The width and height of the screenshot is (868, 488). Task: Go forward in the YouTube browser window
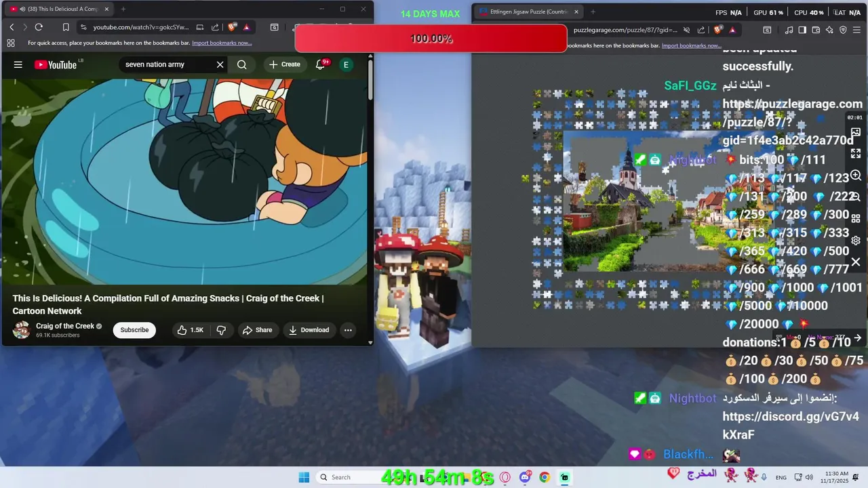25,27
